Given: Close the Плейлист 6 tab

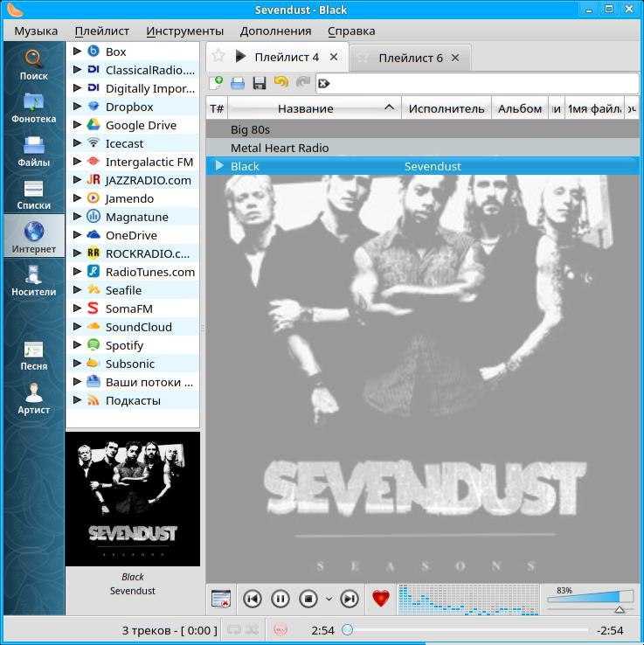Looking at the screenshot, I should coord(455,58).
